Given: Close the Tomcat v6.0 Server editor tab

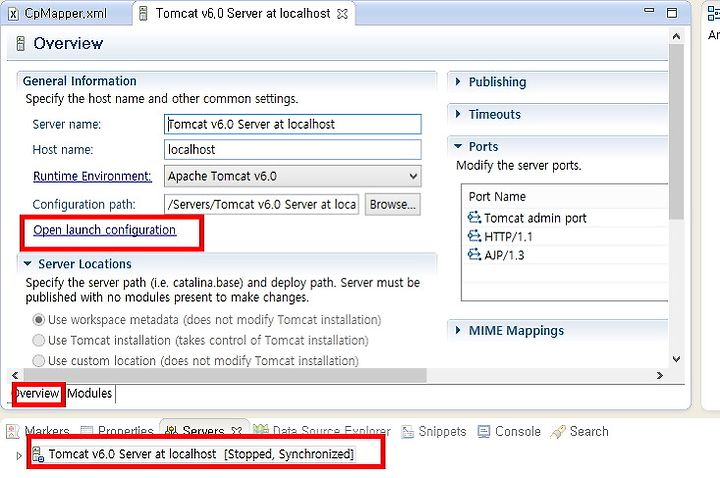Looking at the screenshot, I should point(342,14).
